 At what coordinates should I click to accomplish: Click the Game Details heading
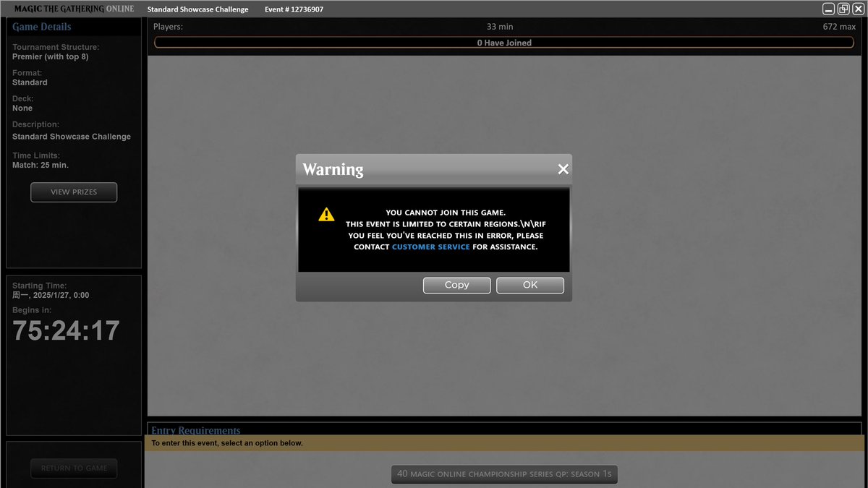tap(42, 27)
